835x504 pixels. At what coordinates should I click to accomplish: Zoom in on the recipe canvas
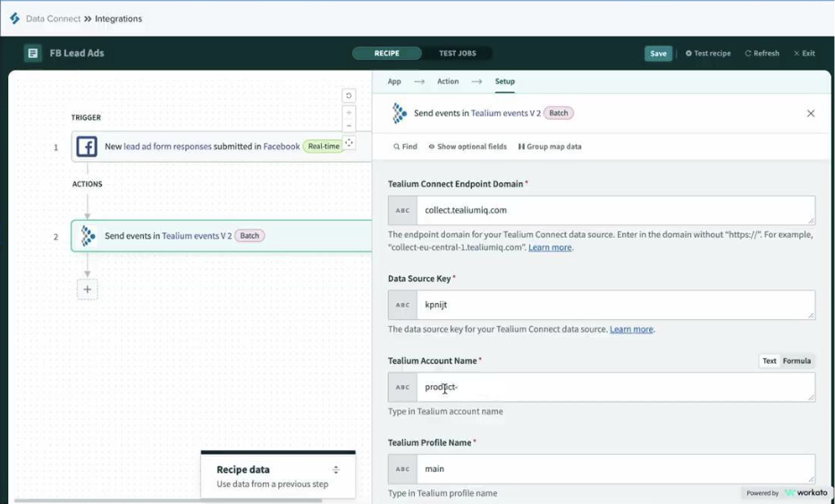point(349,113)
